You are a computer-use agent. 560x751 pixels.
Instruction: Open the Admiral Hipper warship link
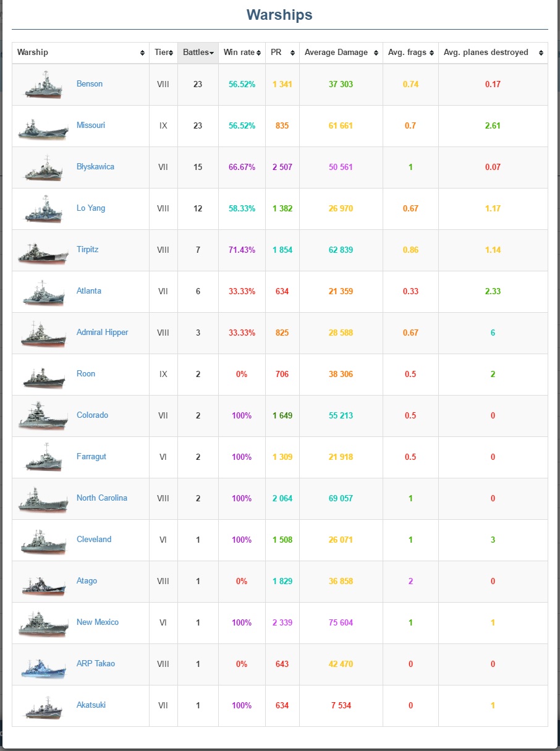tap(103, 332)
